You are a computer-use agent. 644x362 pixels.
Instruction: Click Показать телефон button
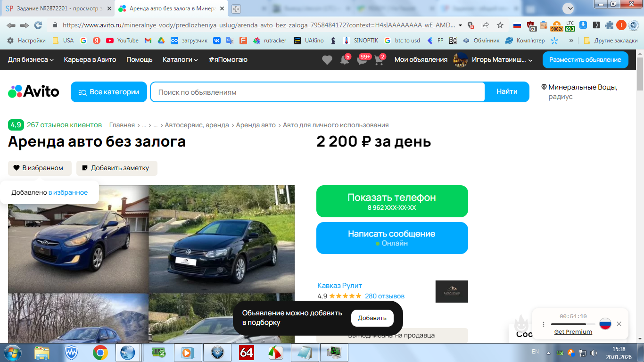(x=392, y=201)
